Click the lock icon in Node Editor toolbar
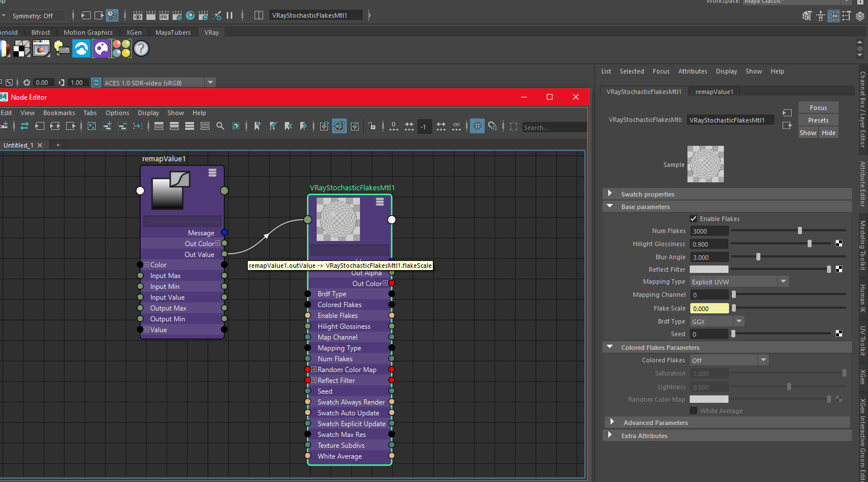This screenshot has height=482, width=868. (x=372, y=126)
